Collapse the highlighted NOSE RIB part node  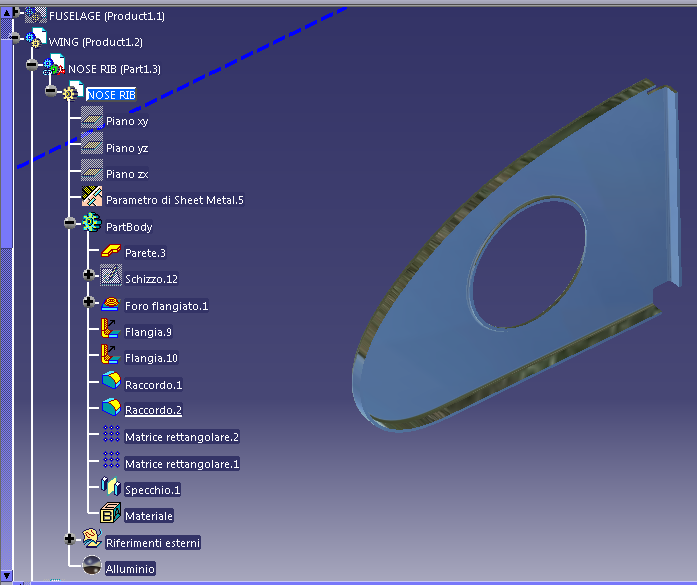(x=51, y=91)
